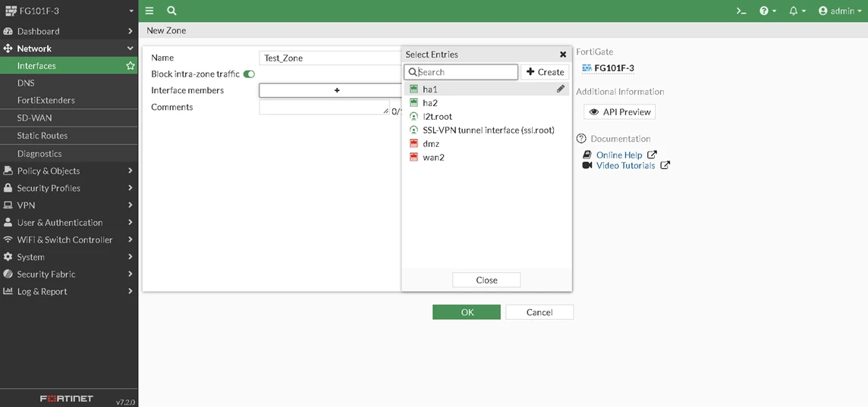Select the ha1 interface entry
Screen dimensions: 868x407
(x=486, y=89)
